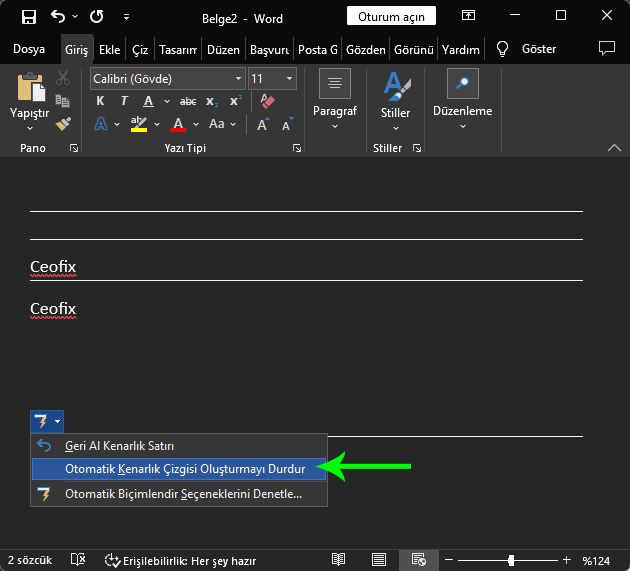This screenshot has width=630, height=571.
Task: Click the Yapıştır paste clipboard icon
Action: (x=30, y=87)
